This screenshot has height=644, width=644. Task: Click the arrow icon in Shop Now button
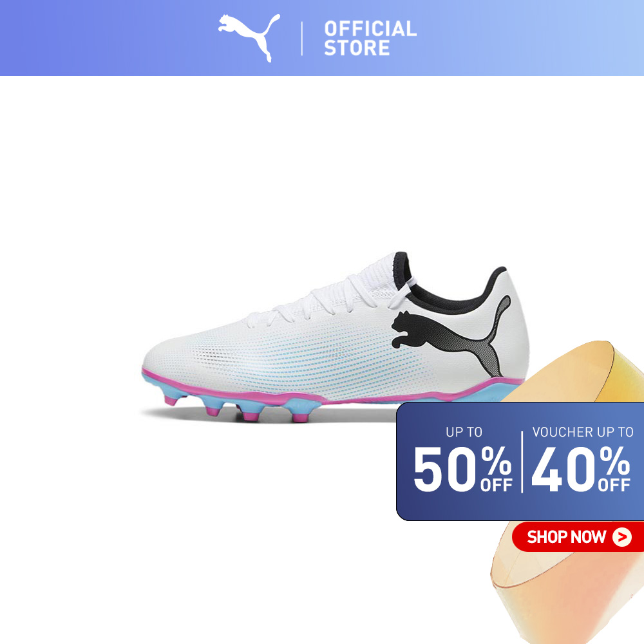(x=622, y=537)
